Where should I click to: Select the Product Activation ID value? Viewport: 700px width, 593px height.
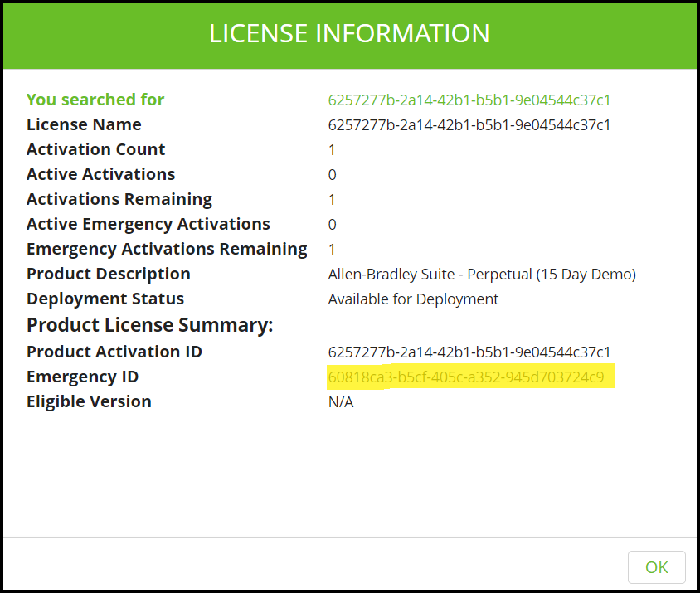tap(469, 352)
